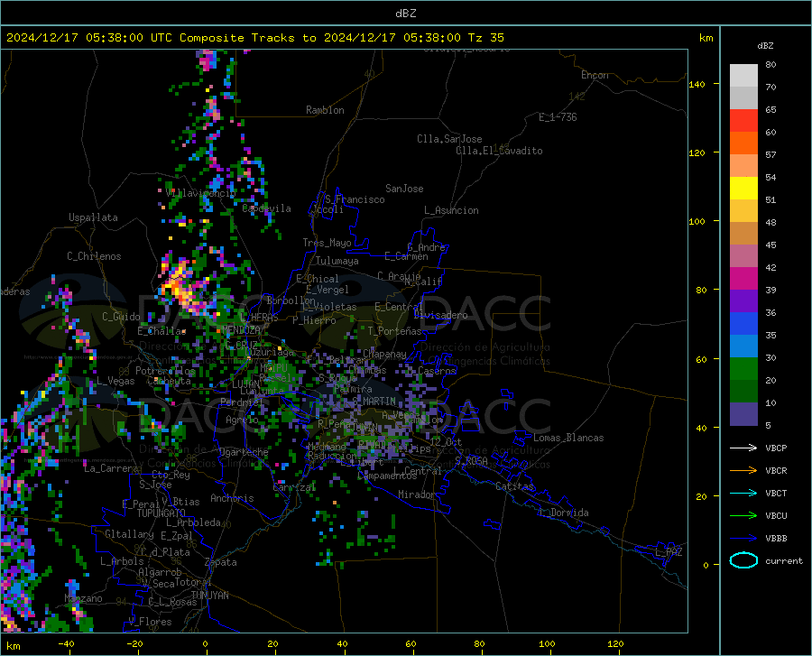
Task: Click the C_Chilenos label
Action: [x=94, y=256]
